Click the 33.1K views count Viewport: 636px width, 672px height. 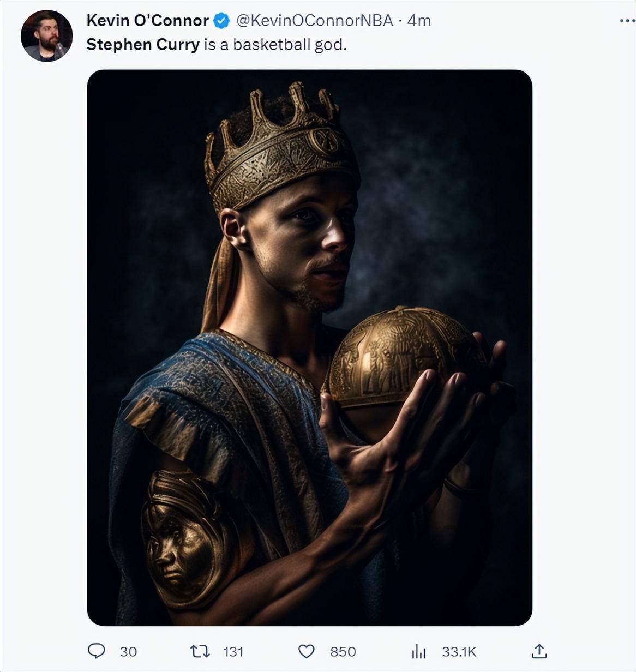pos(459,652)
